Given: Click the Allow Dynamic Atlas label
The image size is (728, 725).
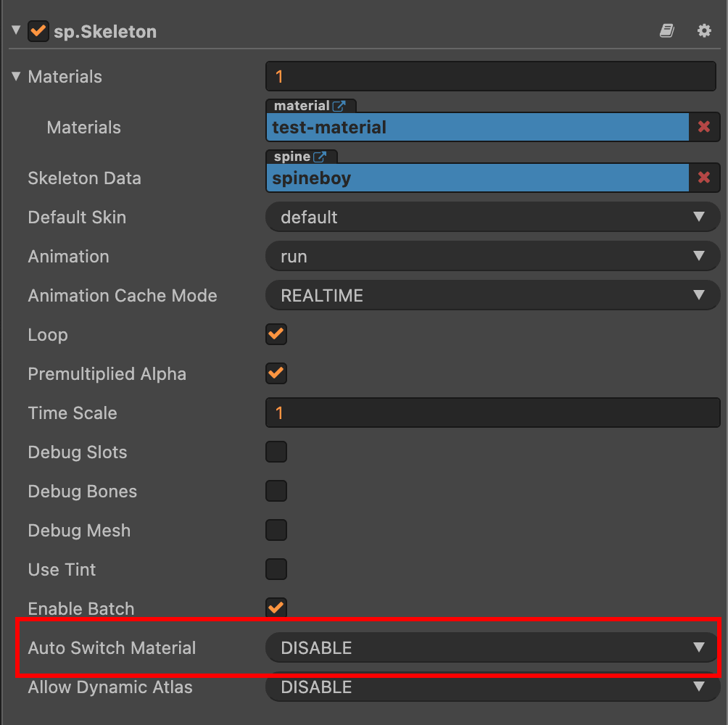Looking at the screenshot, I should 110,687.
